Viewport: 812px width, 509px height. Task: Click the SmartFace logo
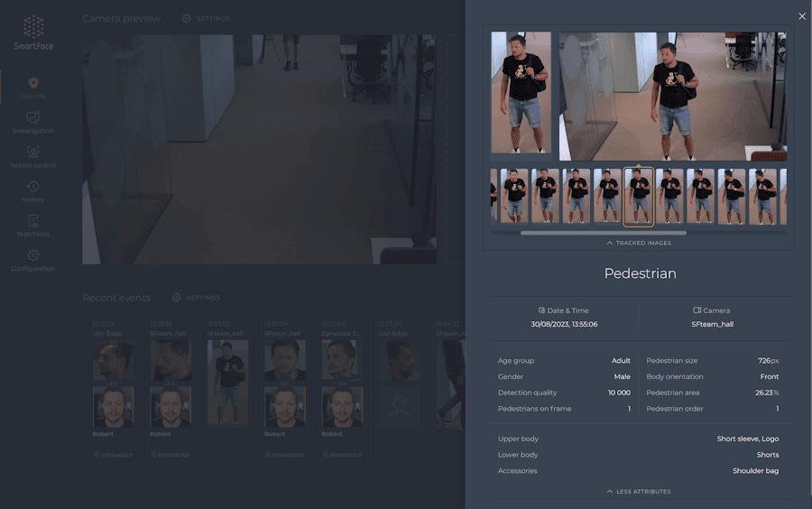tap(33, 32)
